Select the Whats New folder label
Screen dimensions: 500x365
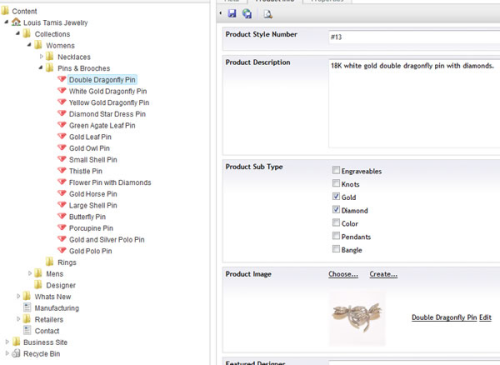pos(53,297)
